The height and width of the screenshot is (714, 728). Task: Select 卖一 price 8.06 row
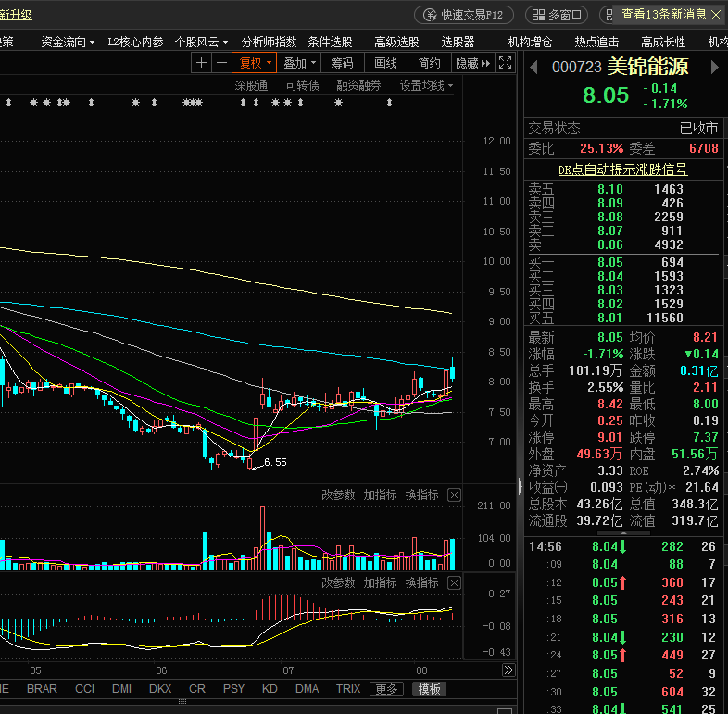(x=623, y=244)
